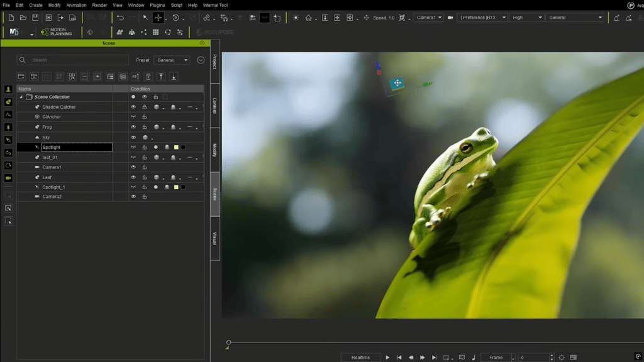Open Motion Planning tool

[x=56, y=32]
